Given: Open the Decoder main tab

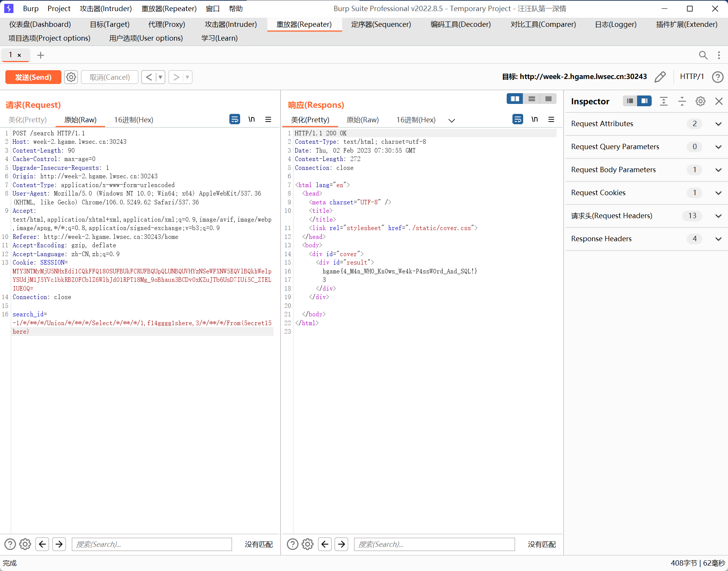Looking at the screenshot, I should pos(461,24).
